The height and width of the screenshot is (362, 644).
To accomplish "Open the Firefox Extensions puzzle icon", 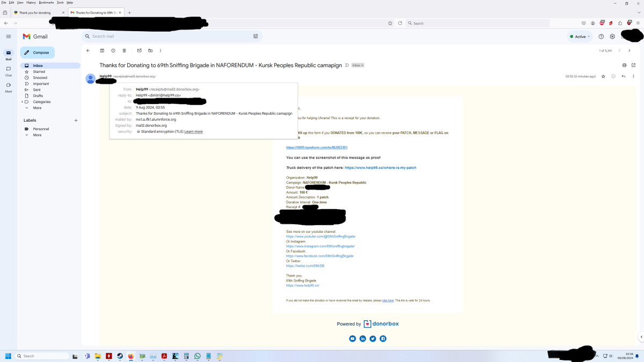I will (620, 23).
